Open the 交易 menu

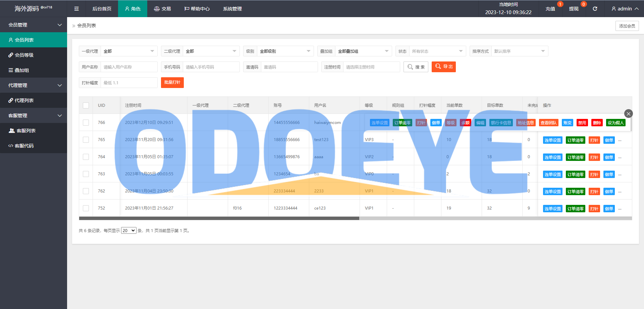coord(162,9)
